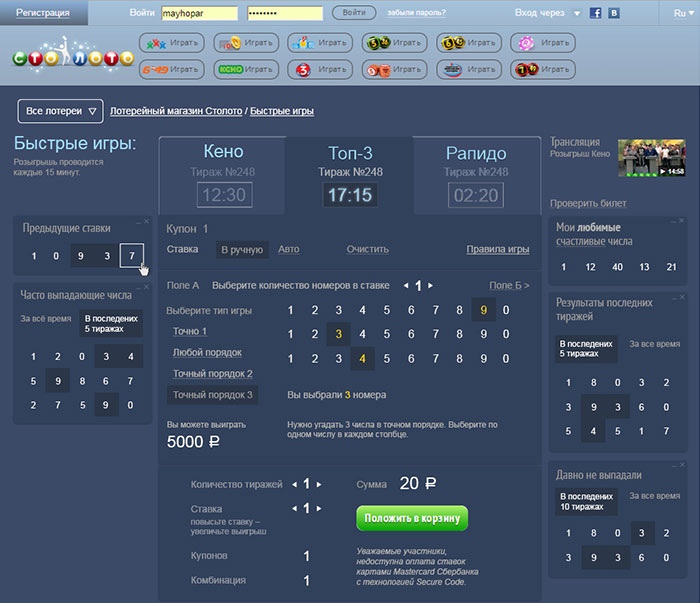
Task: Click the Facebook login icon
Action: click(x=596, y=13)
